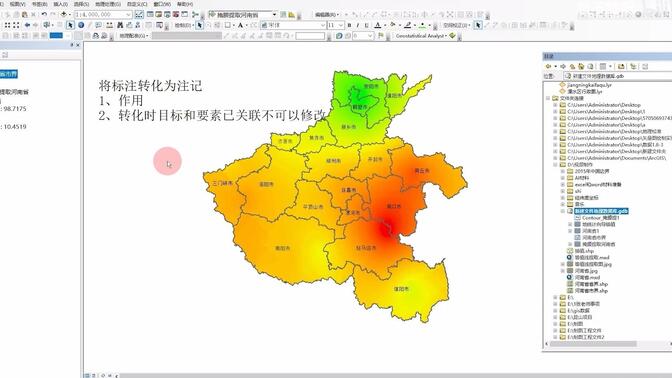Click the blue color swatch in third toolbar
Viewport: 672px width, 378px height.
click(x=56, y=36)
